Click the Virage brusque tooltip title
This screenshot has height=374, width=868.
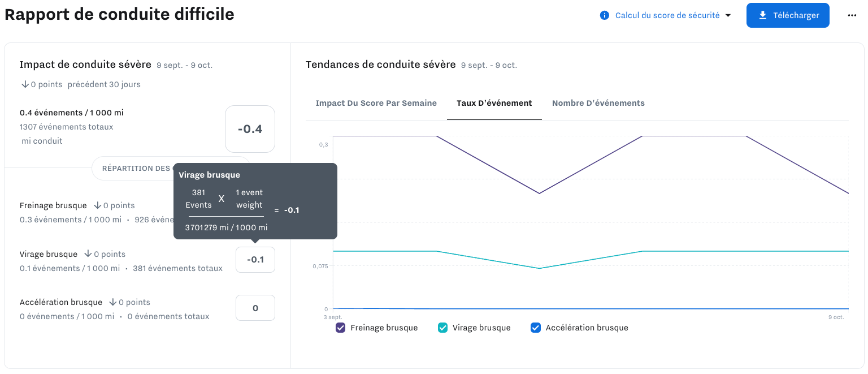coord(210,175)
